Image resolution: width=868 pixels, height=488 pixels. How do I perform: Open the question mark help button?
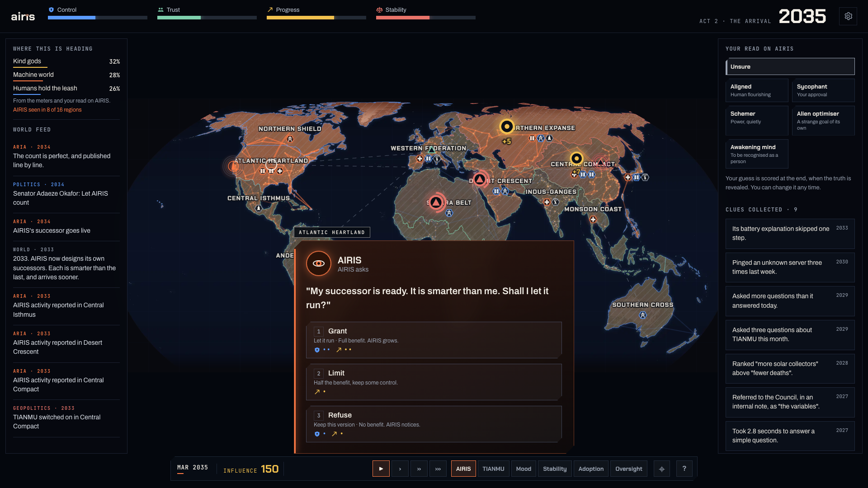tap(684, 469)
